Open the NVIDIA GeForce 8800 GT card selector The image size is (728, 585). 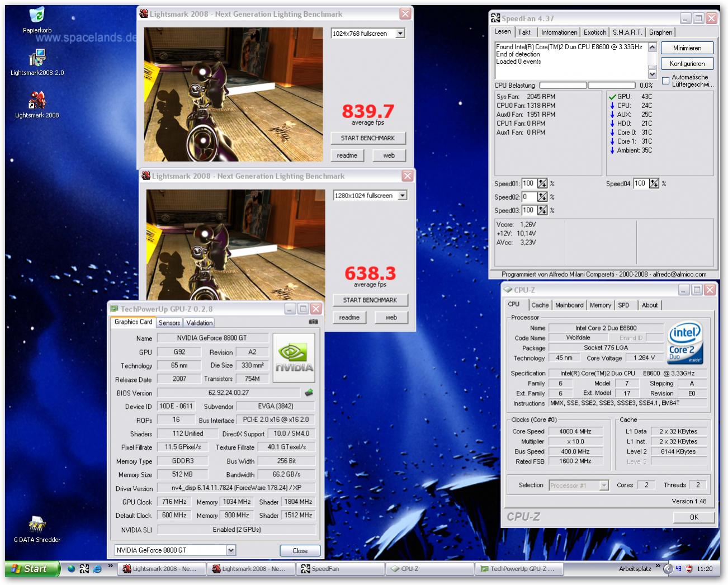pyautogui.click(x=231, y=550)
